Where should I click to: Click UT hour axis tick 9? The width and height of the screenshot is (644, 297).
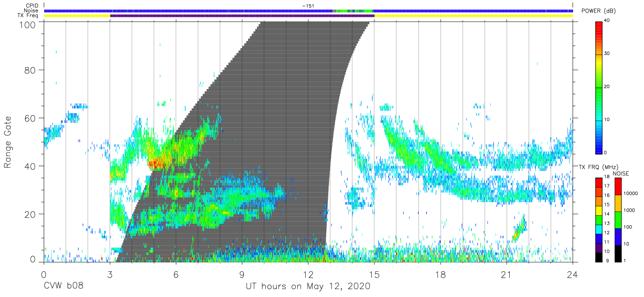(242, 274)
